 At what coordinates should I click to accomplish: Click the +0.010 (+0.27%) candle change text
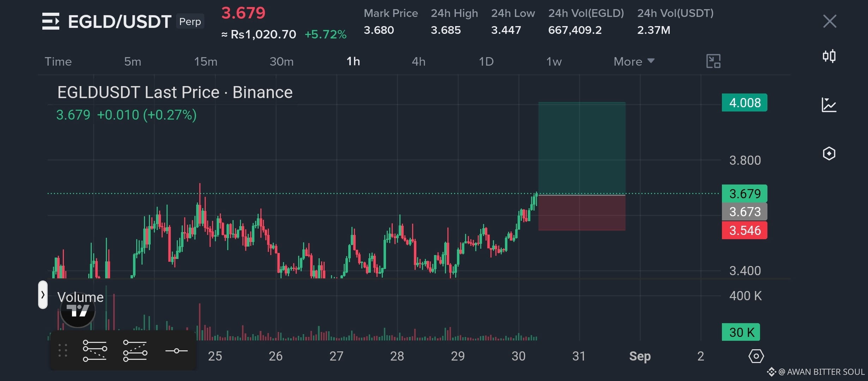[x=147, y=115]
